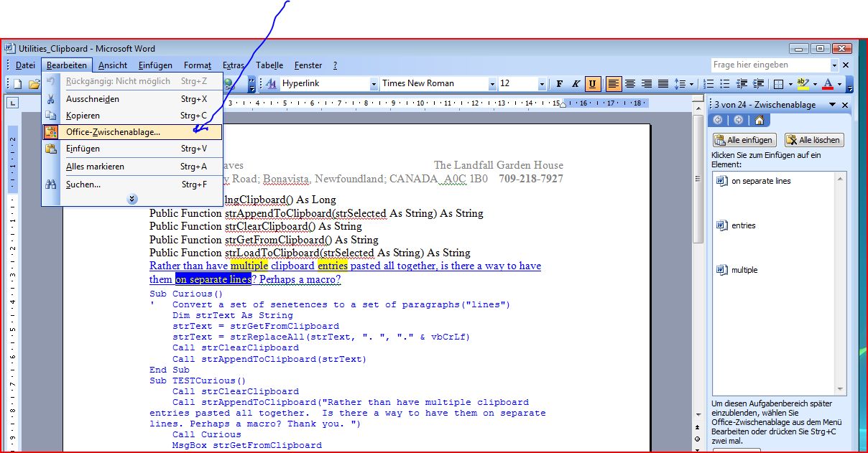Choose Suchen... from the menu
The image size is (868, 453).
pos(132,185)
